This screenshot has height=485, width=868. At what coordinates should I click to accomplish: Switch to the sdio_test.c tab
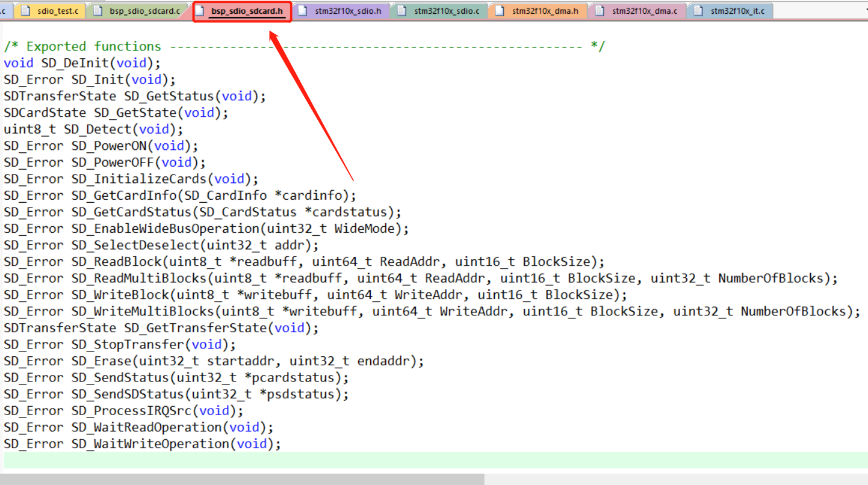[50, 11]
